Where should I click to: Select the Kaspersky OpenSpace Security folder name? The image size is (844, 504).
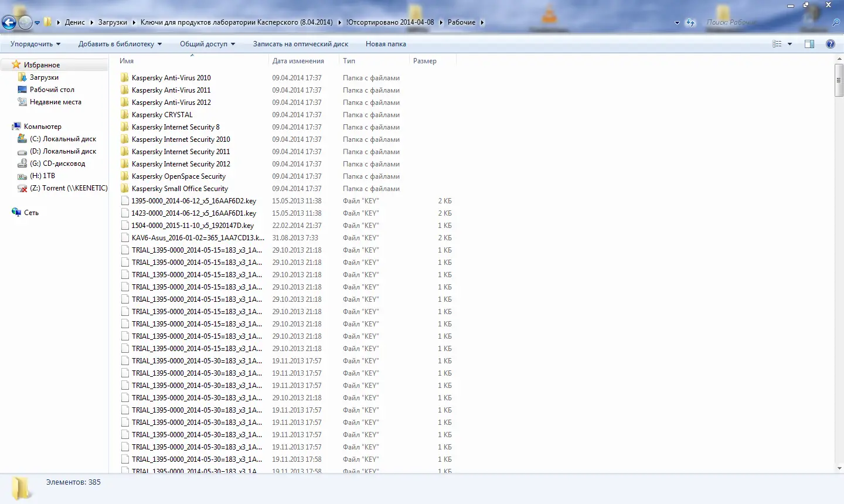[179, 176]
